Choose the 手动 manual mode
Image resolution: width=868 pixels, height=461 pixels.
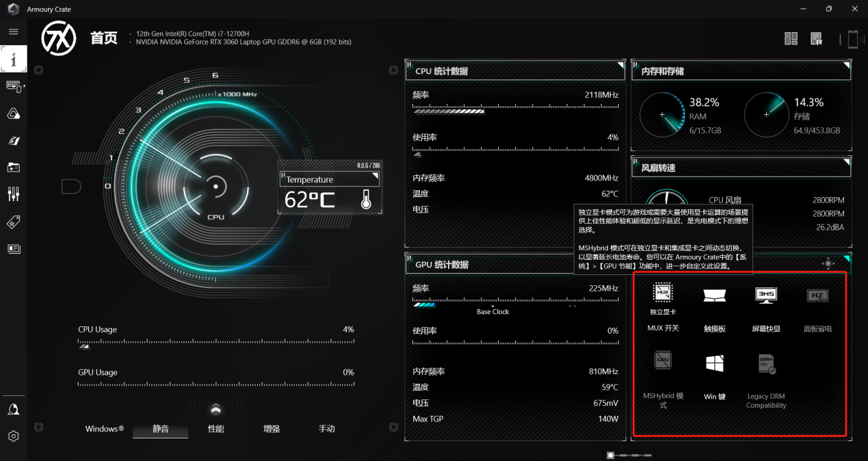click(x=327, y=429)
